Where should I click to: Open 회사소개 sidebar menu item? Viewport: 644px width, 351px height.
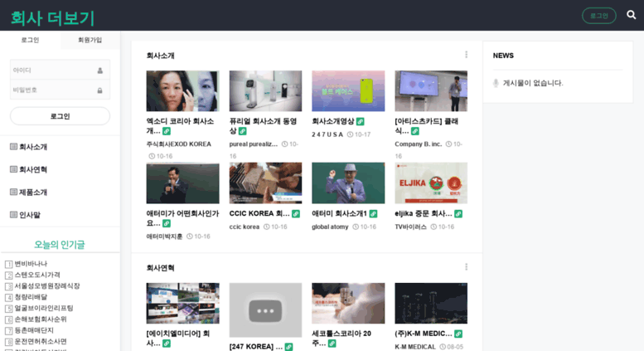33,147
